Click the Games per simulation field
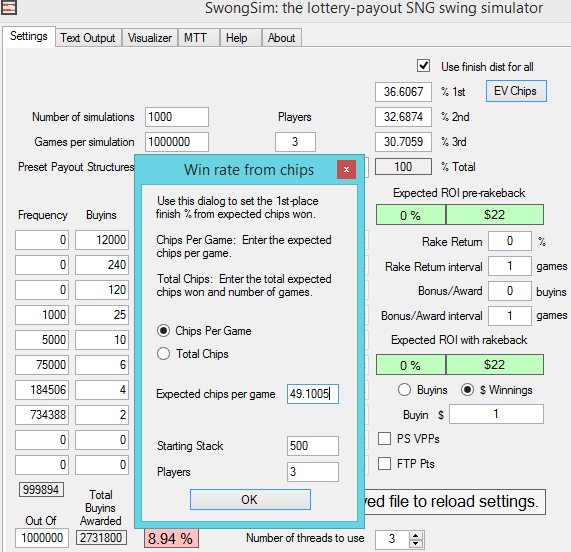Image resolution: width=571 pixels, height=552 pixels. 177,142
